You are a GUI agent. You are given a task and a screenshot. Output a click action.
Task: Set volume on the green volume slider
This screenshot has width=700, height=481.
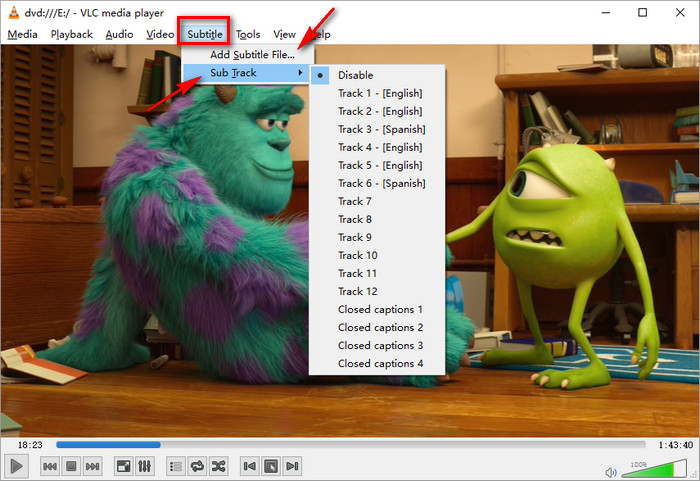[654, 468]
